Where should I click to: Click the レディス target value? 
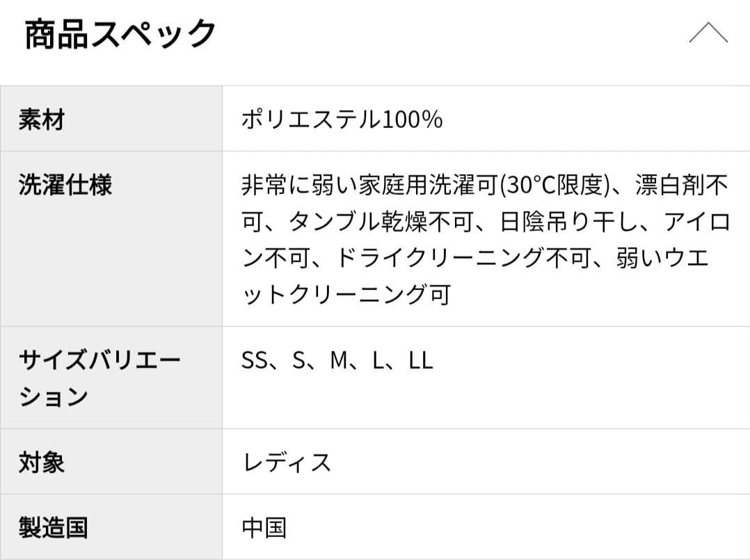[x=286, y=461]
